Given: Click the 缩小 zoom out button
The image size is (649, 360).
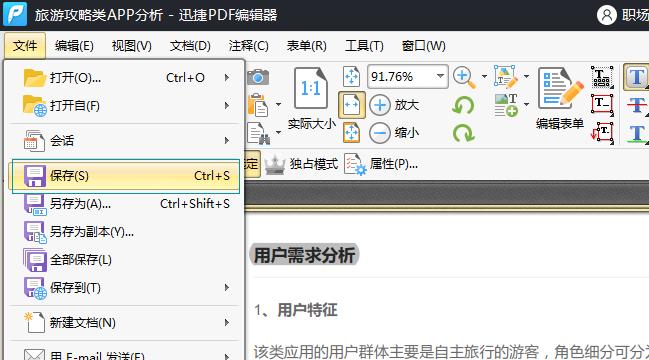Looking at the screenshot, I should point(394,133).
